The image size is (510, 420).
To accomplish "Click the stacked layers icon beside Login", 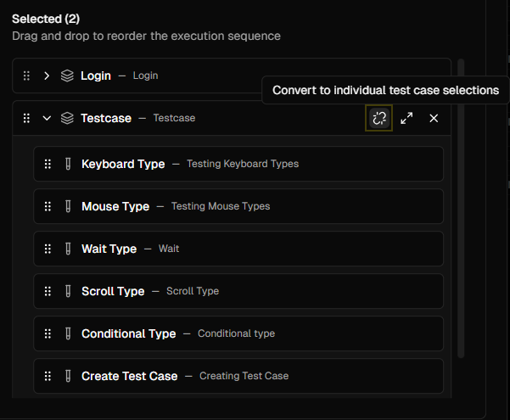I will pos(67,76).
